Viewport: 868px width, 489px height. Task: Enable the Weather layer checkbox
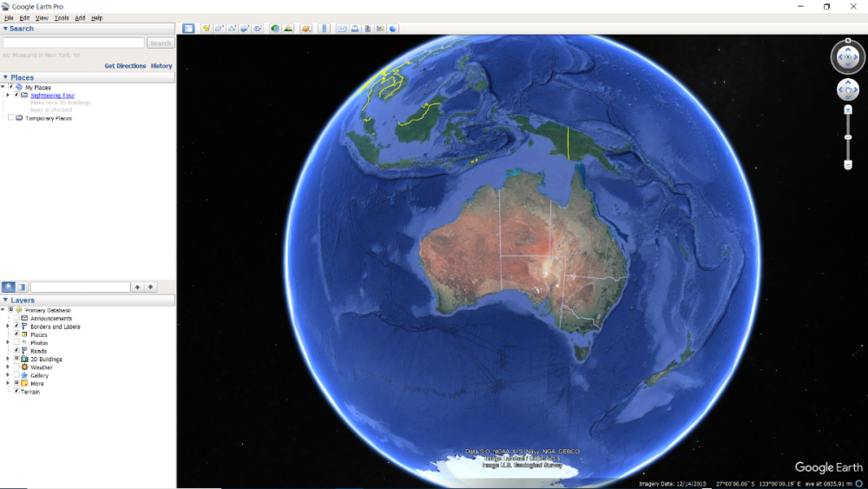pos(16,367)
